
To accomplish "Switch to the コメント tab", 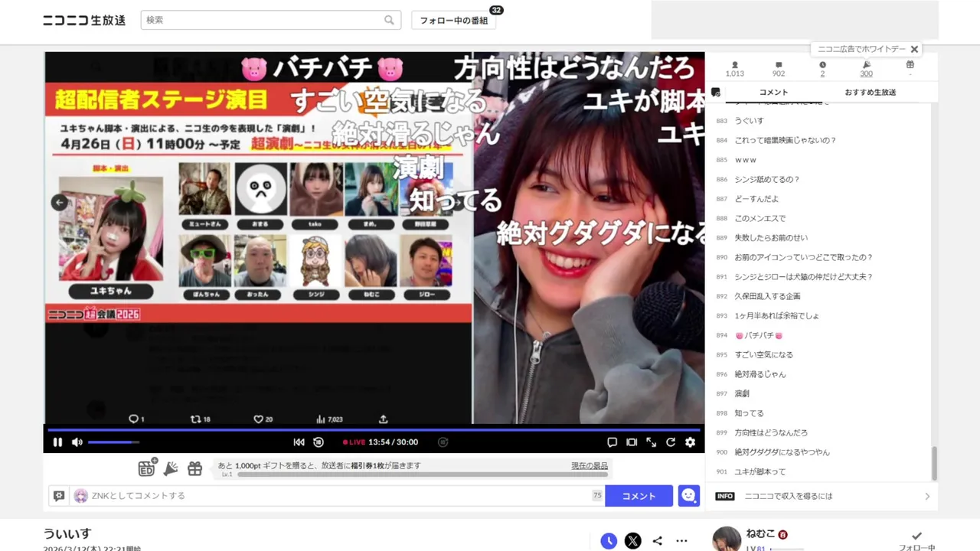I will click(773, 92).
